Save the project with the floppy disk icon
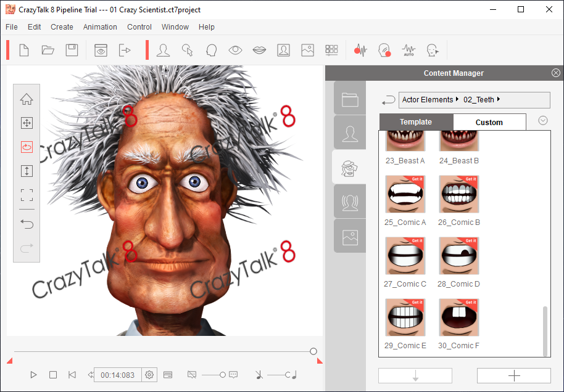The height and width of the screenshot is (392, 564). click(72, 50)
